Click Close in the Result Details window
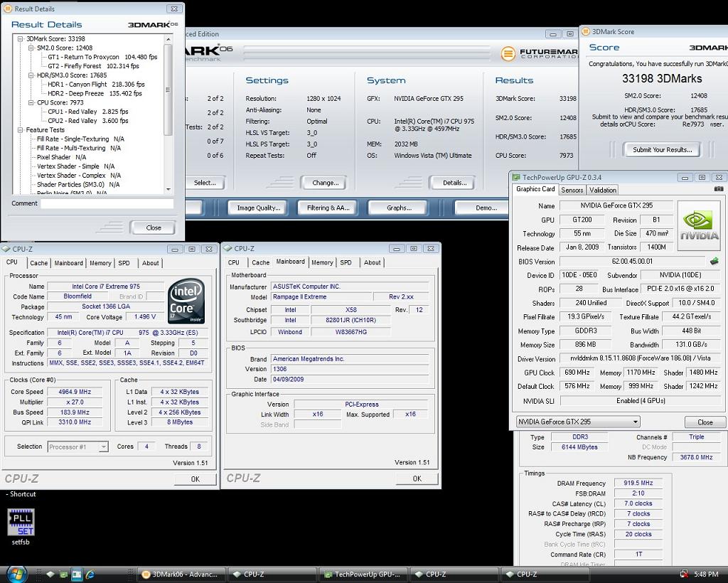 (x=154, y=228)
